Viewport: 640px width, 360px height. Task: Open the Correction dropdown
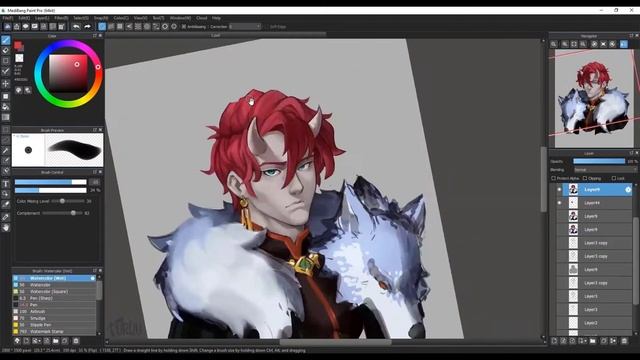point(244,27)
